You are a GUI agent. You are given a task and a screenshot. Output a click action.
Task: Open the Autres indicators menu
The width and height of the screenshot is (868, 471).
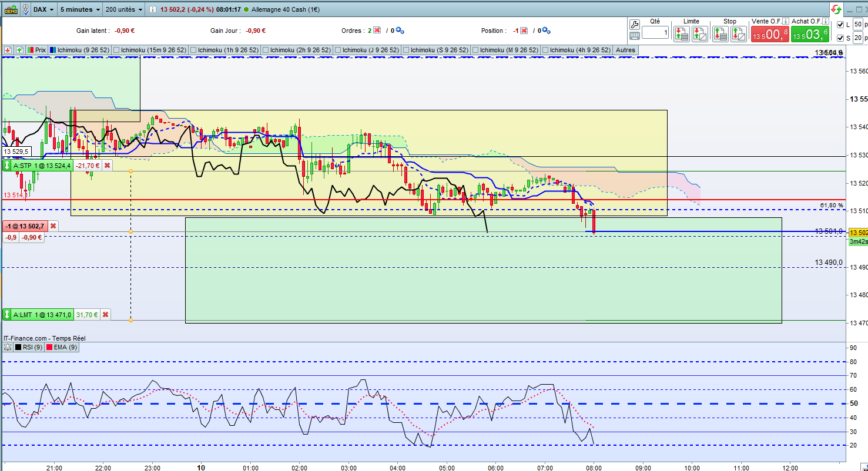[625, 50]
